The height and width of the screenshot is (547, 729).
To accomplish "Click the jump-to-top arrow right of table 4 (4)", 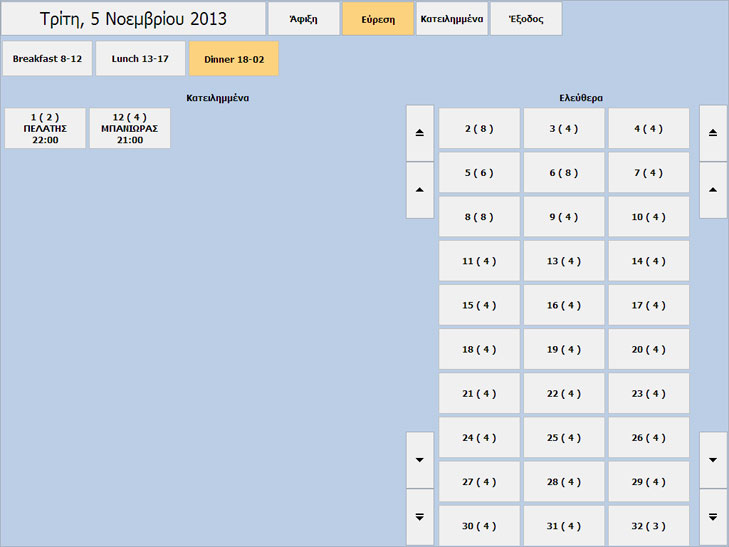I will [x=713, y=133].
